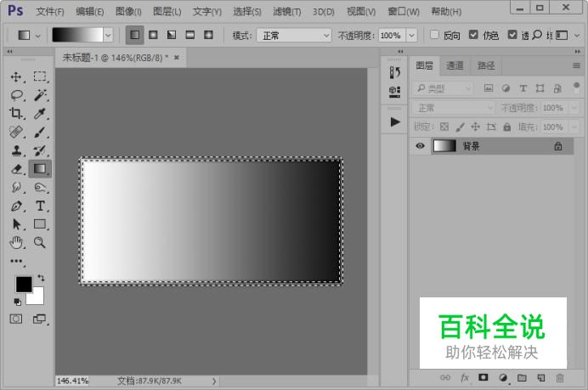Click the 背景 layer thumbnail

tap(444, 146)
